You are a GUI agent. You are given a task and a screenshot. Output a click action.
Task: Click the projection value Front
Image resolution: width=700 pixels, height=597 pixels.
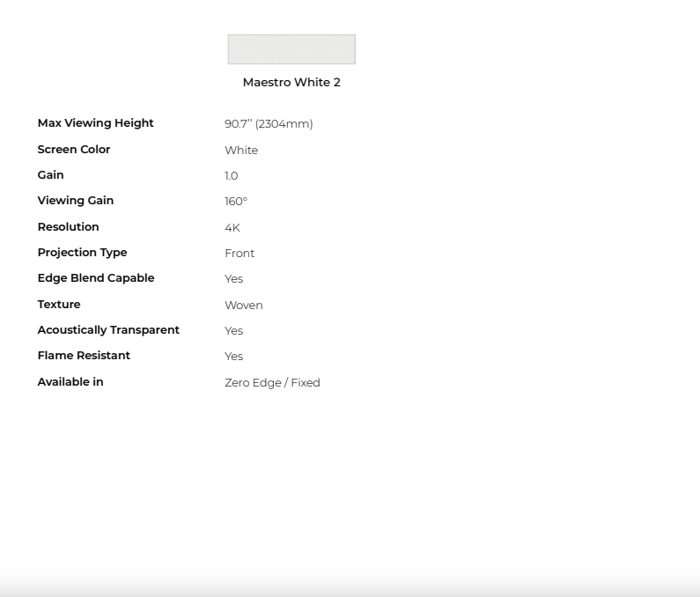pyautogui.click(x=239, y=254)
